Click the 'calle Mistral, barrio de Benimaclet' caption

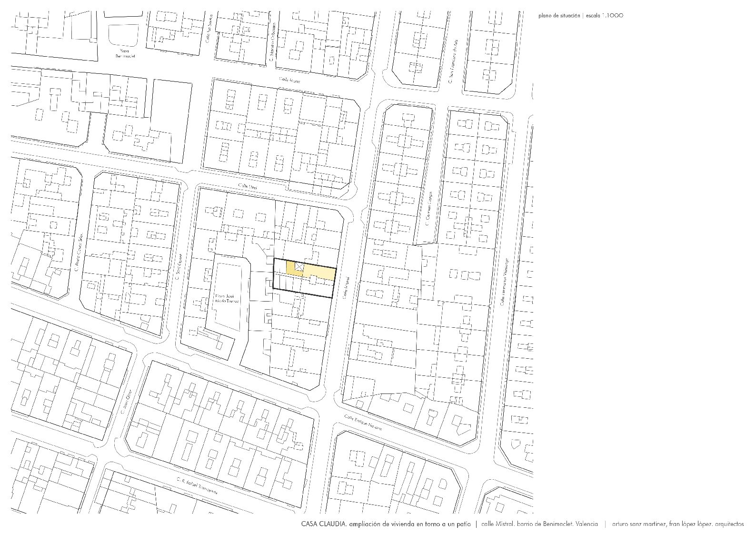(x=539, y=524)
